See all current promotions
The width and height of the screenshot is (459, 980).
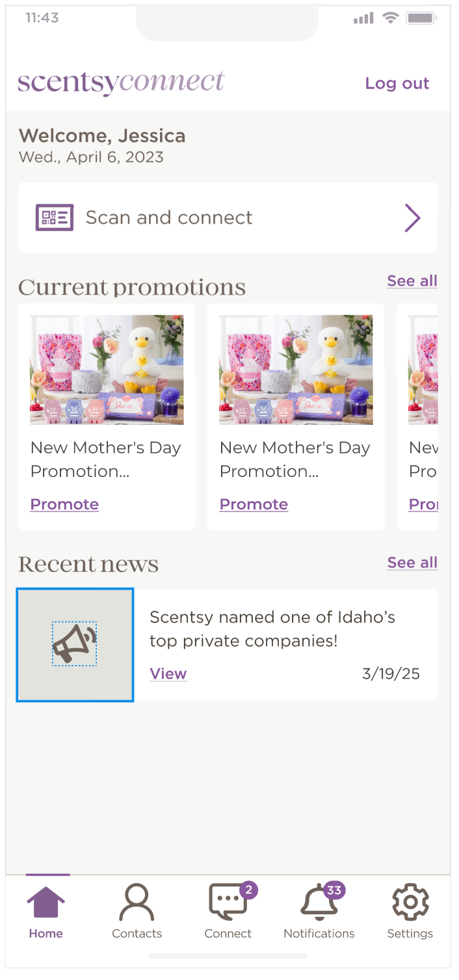(412, 281)
